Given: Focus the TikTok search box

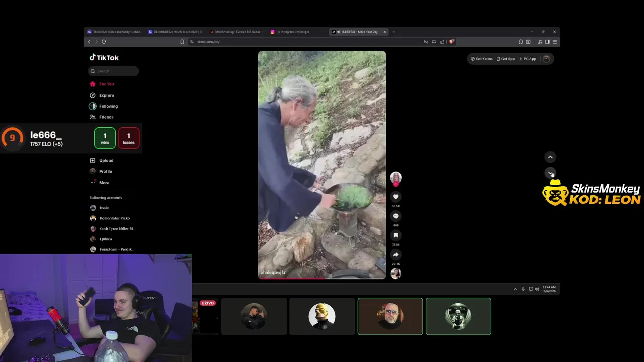Looking at the screenshot, I should coord(113,71).
